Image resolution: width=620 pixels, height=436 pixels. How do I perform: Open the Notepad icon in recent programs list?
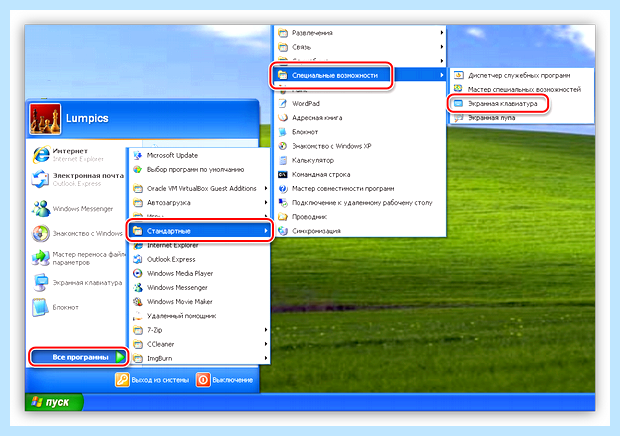click(40, 307)
